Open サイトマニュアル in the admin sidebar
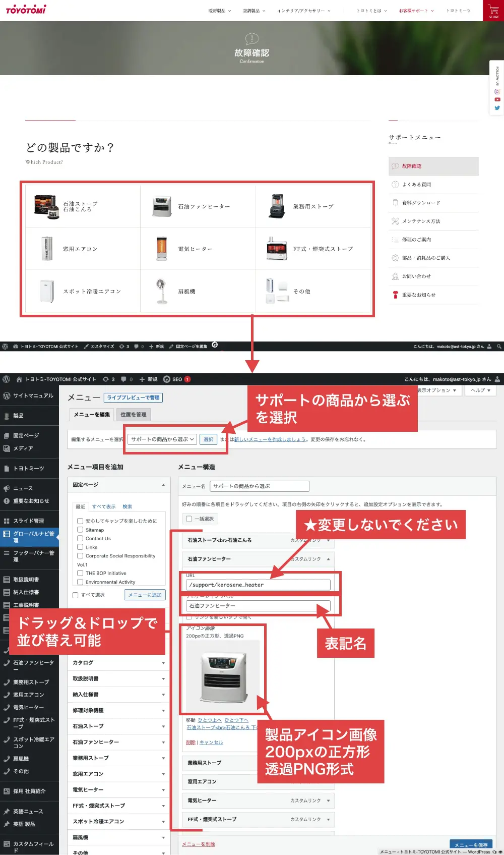Image resolution: width=504 pixels, height=855 pixels. click(29, 396)
